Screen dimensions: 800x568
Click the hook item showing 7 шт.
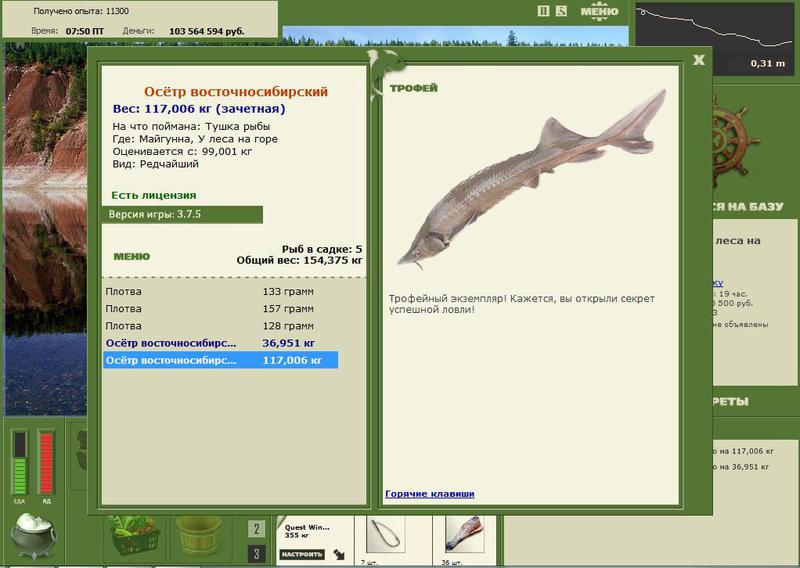click(386, 535)
